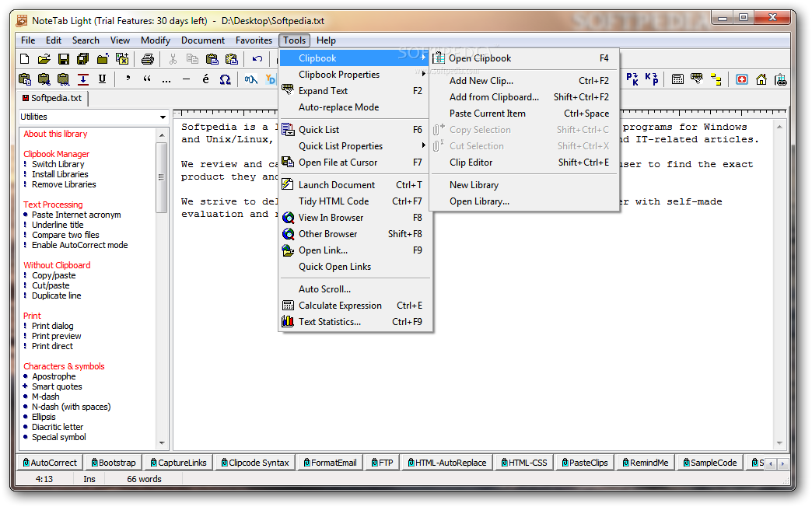Click the New document toolbar icon
Viewport: 812px width, 507px height.
24,59
